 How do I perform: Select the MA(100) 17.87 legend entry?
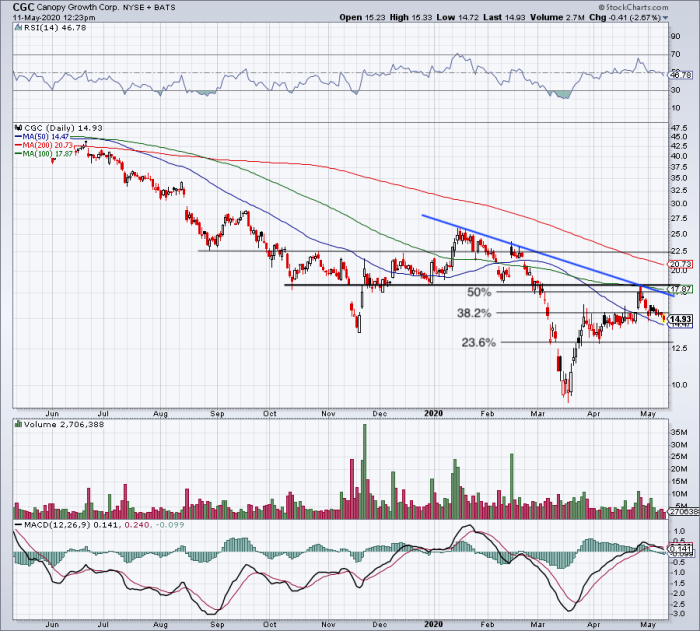click(44, 154)
